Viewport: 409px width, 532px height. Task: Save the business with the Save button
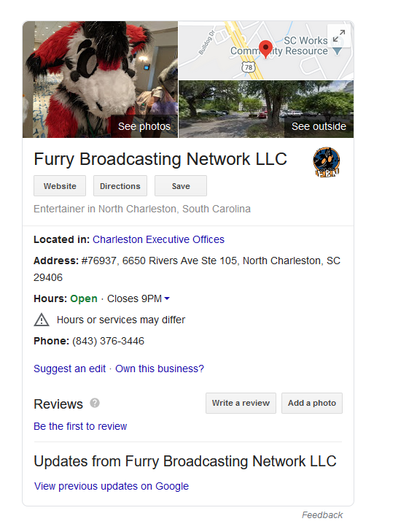pos(181,186)
